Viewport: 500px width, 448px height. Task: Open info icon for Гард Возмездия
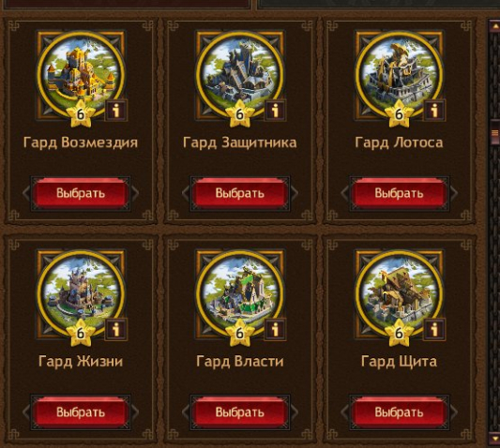[116, 111]
